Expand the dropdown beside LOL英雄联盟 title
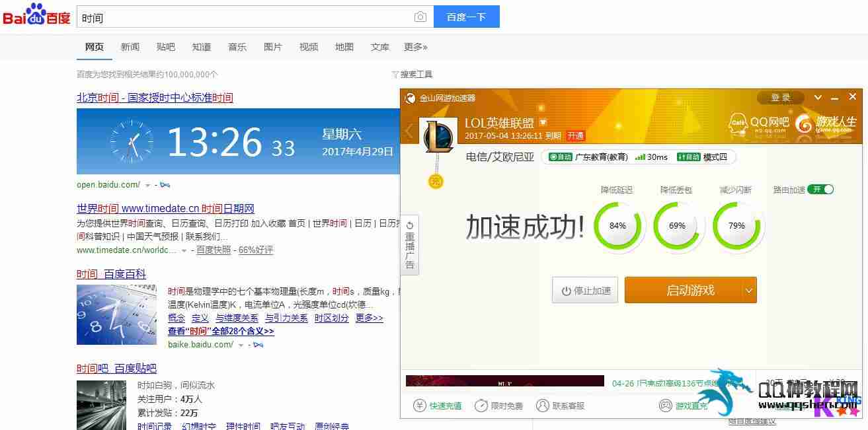Image resolution: width=868 pixels, height=430 pixels. tap(543, 123)
